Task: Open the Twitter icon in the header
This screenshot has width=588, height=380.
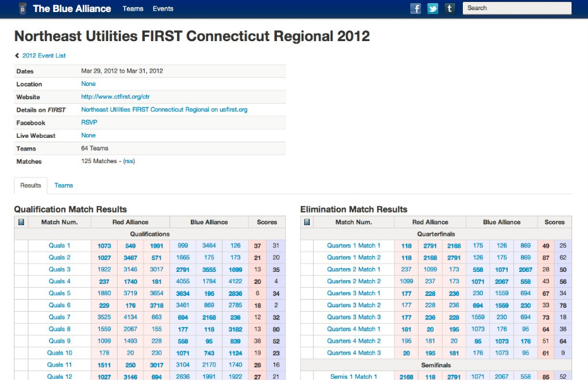Action: [432, 8]
